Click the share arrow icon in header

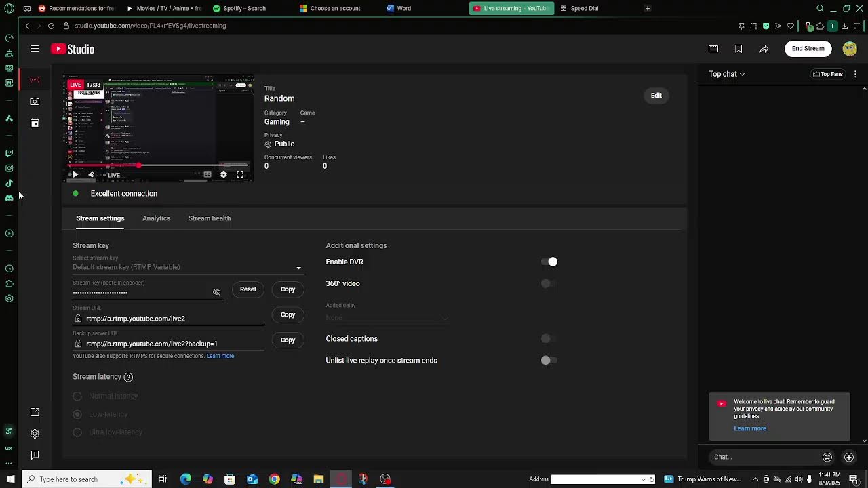pos(764,49)
